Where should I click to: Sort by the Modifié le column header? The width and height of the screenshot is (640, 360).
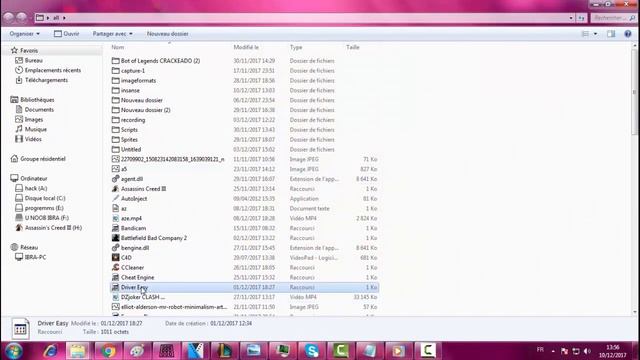coord(246,47)
